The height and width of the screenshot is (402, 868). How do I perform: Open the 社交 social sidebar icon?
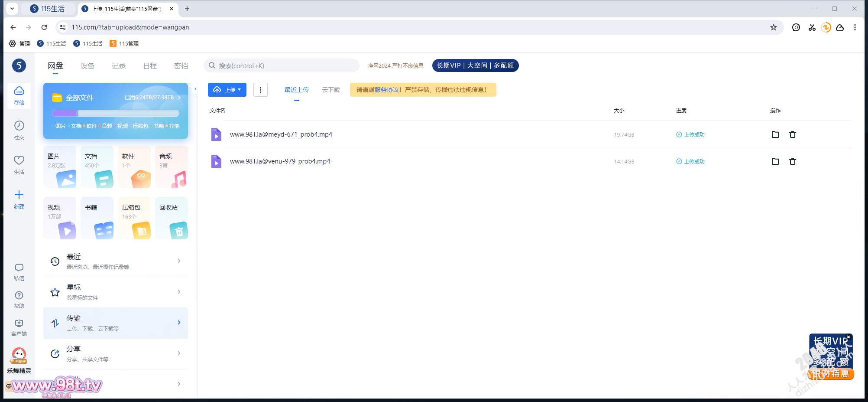pyautogui.click(x=19, y=130)
